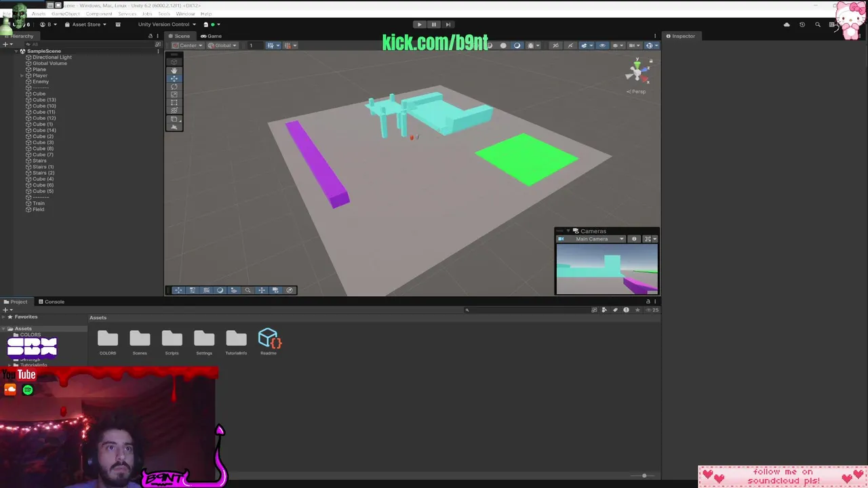The height and width of the screenshot is (488, 868).
Task: Select the Move tool
Action: [174, 79]
